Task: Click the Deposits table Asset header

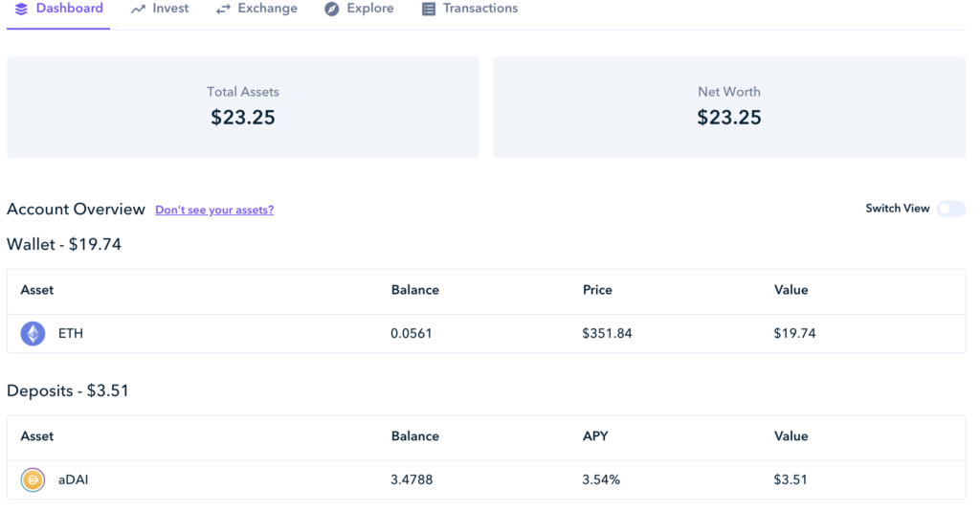Action: [x=37, y=436]
